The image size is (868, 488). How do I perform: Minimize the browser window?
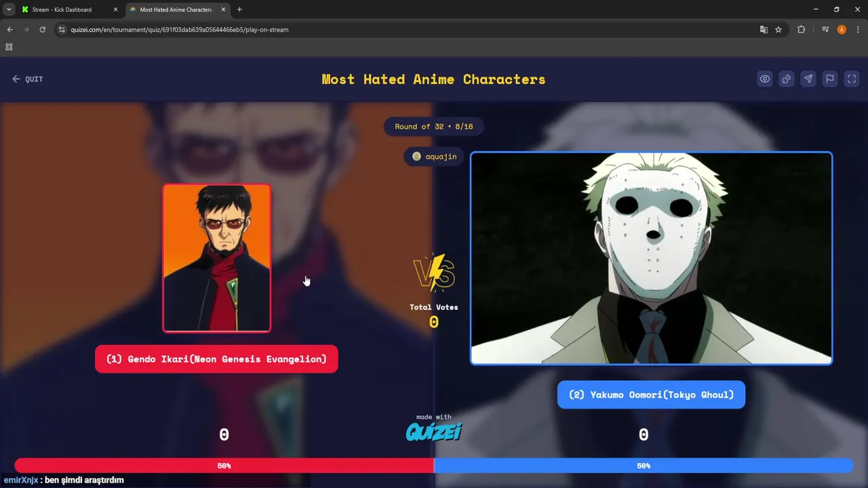(816, 9)
